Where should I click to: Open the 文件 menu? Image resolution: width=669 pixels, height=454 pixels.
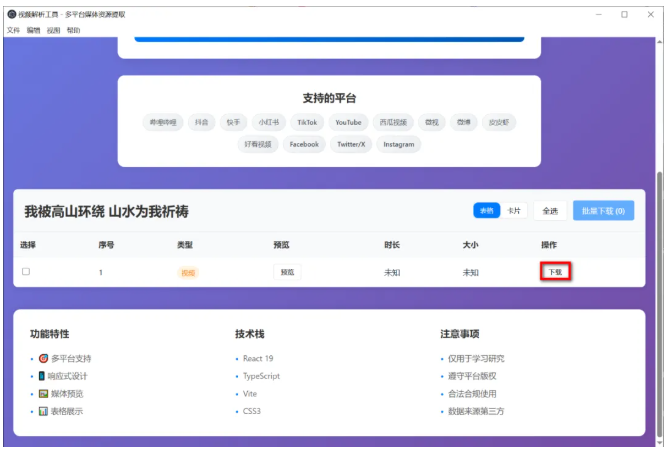13,30
